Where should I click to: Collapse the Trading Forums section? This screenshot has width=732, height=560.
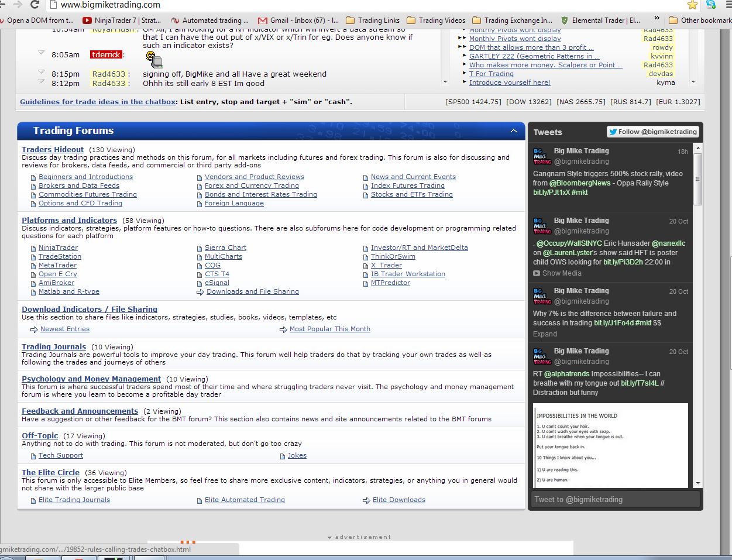coord(514,130)
